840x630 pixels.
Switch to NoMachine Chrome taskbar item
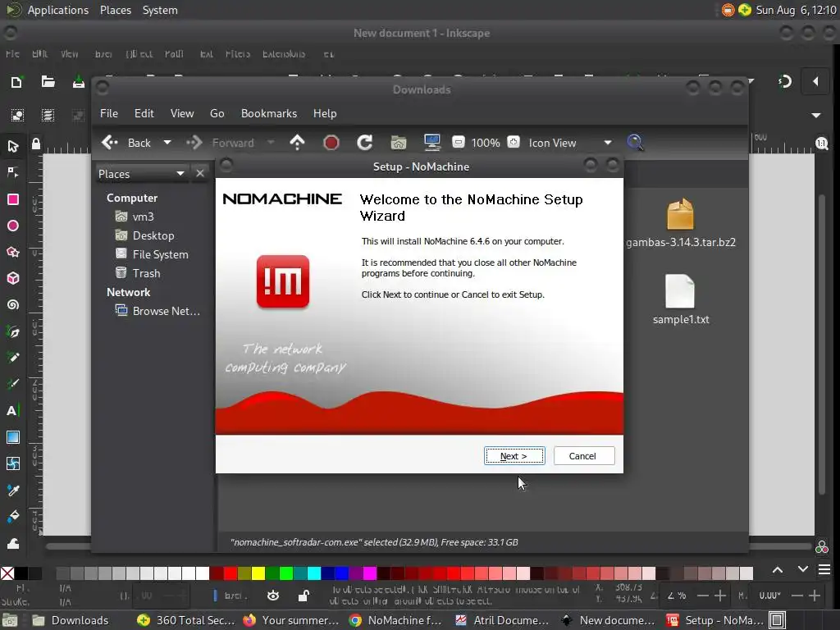395,620
